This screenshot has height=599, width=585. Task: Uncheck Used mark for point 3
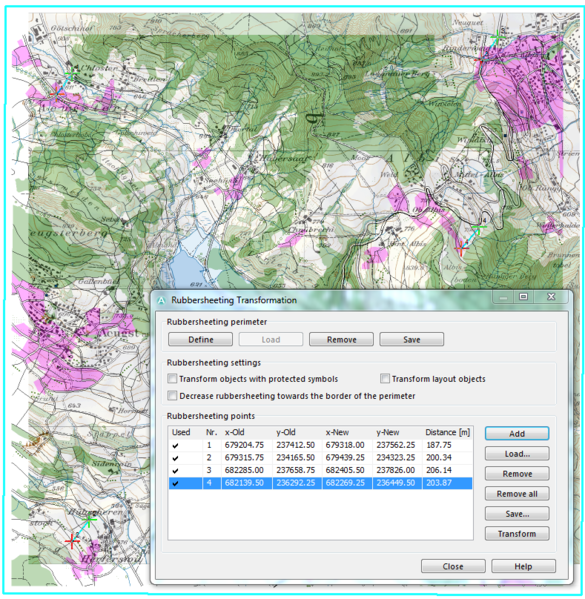(175, 471)
